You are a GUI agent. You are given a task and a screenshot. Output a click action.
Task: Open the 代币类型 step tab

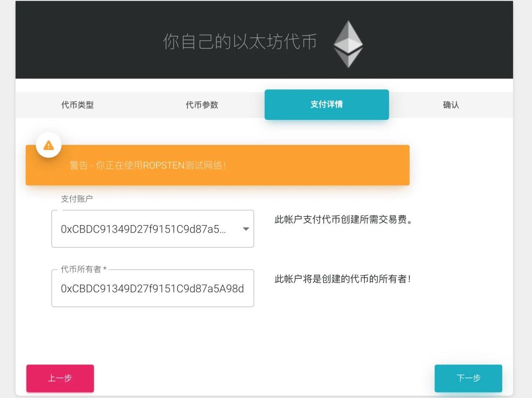[x=77, y=105]
